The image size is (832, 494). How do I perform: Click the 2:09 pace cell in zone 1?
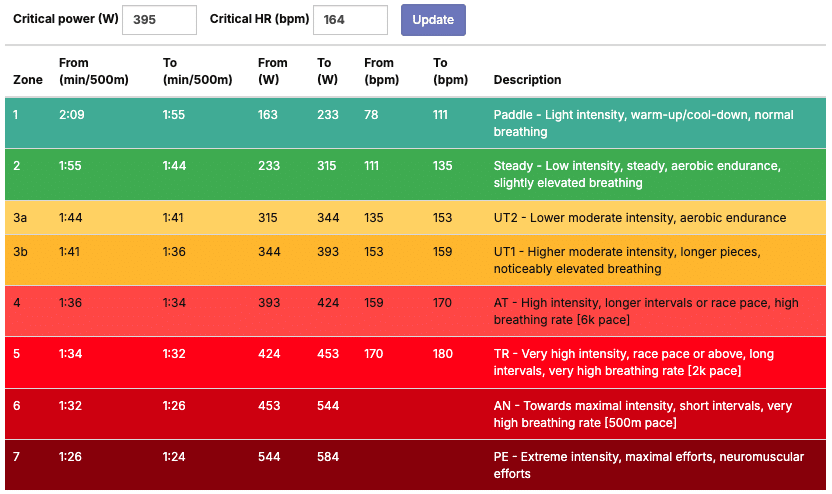(x=72, y=115)
